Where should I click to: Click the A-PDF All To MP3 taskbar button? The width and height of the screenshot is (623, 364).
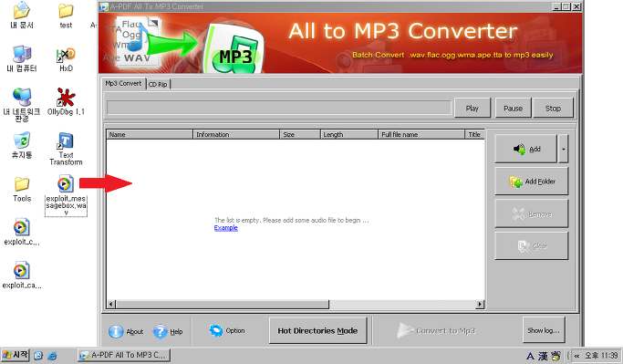point(124,355)
